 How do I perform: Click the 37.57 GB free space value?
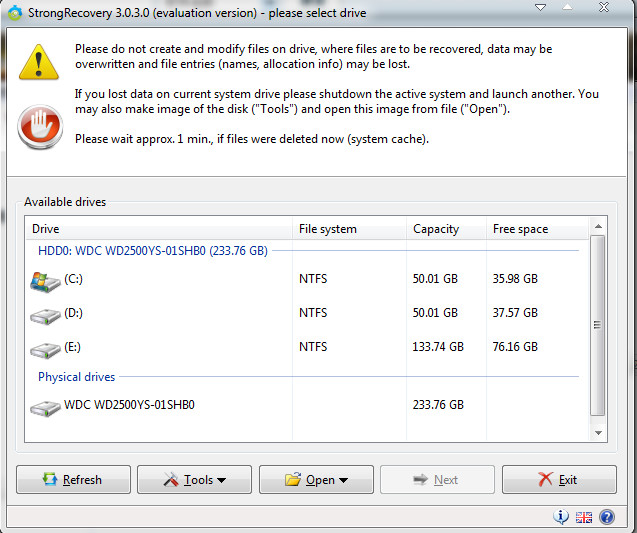tap(515, 313)
